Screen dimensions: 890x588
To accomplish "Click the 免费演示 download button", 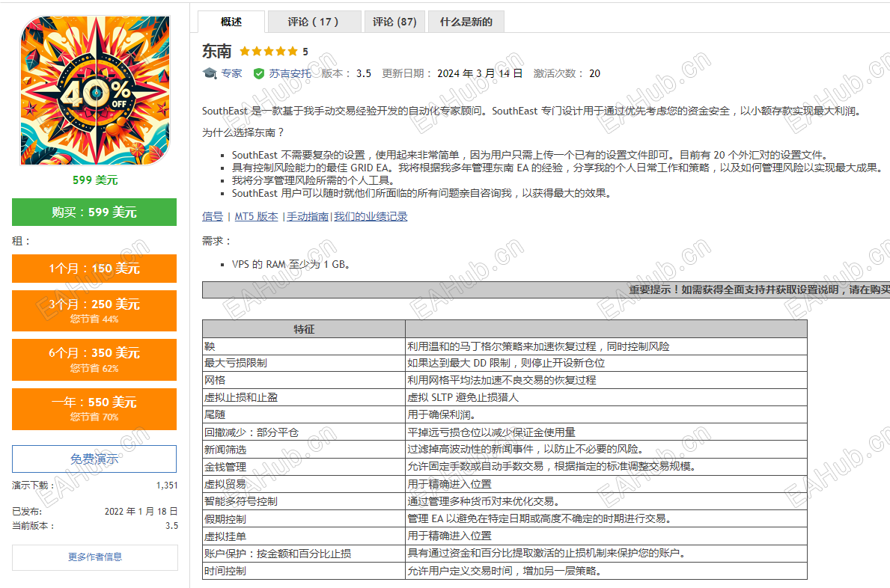I will [x=94, y=459].
